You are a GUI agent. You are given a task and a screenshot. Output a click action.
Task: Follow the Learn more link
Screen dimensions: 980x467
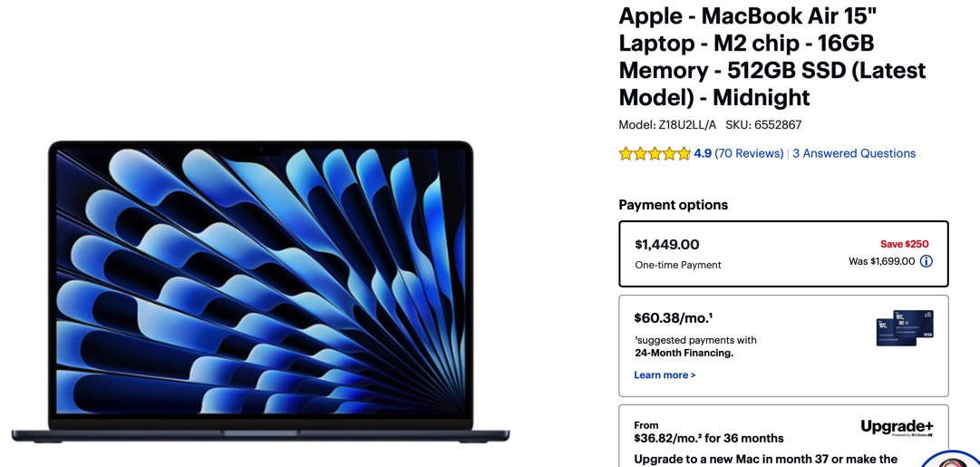click(665, 375)
